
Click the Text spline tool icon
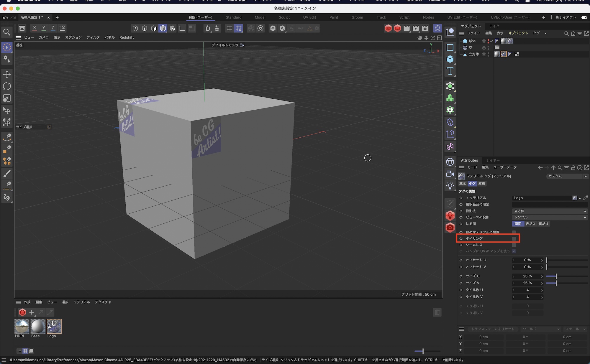[450, 71]
